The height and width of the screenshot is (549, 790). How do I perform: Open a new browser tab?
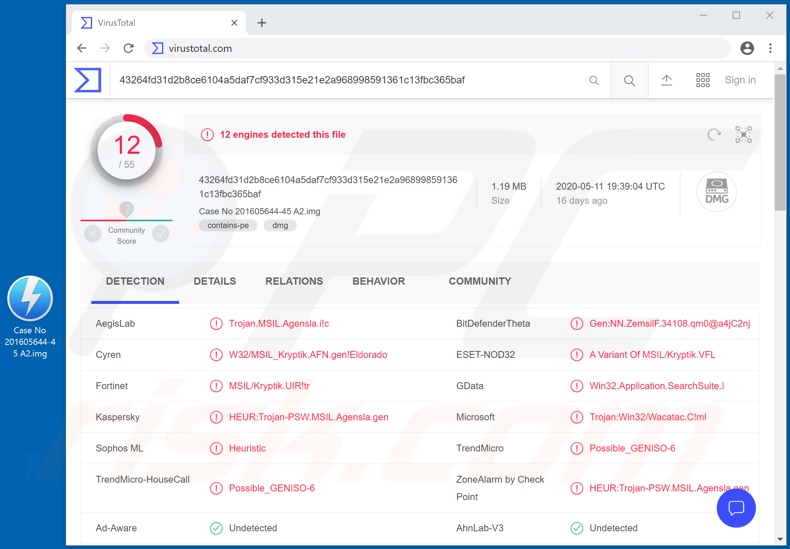261,23
